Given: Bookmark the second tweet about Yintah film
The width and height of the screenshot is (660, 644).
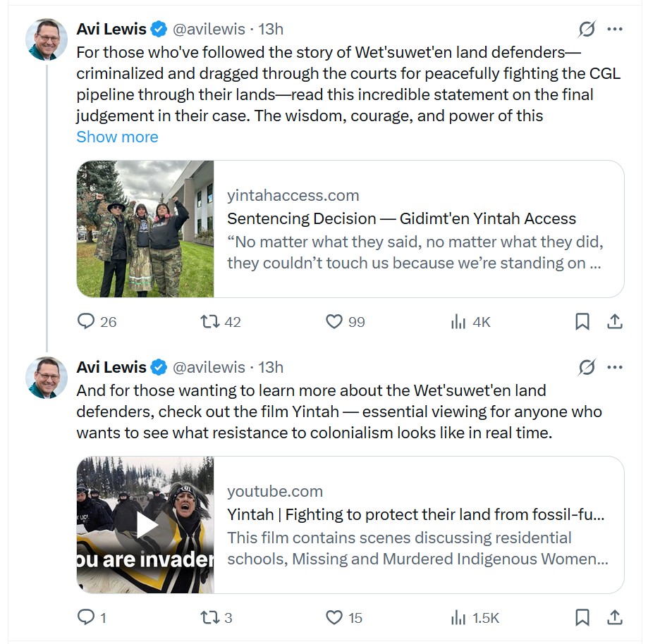Looking at the screenshot, I should pos(582,618).
